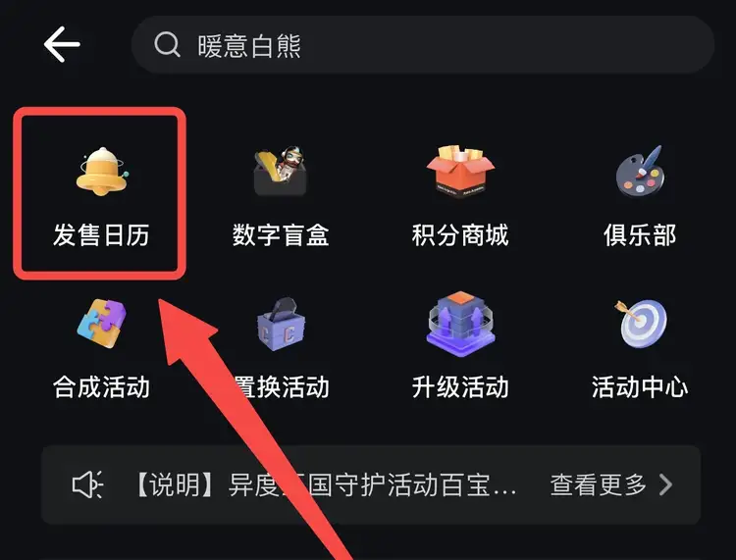This screenshot has width=736, height=560.
Task: Open the 活动中心 target icon
Action: coord(641,324)
